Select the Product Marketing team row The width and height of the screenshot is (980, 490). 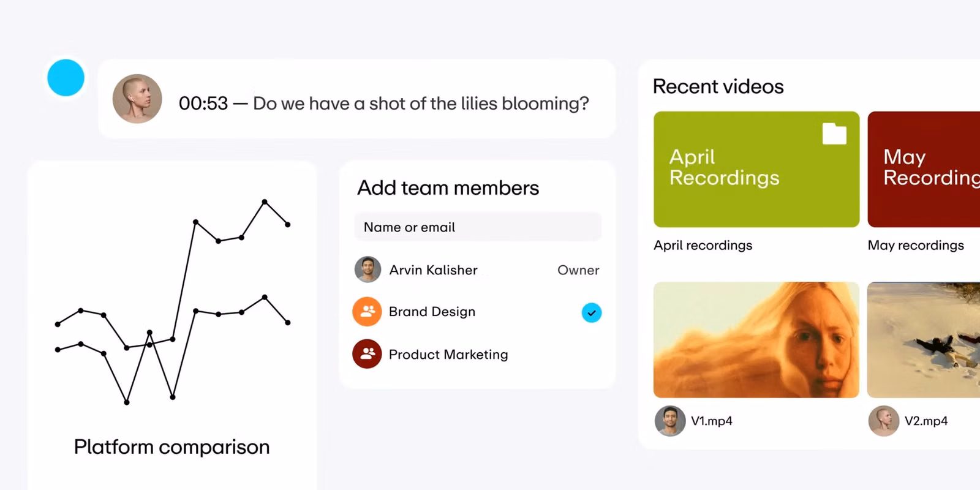(448, 355)
